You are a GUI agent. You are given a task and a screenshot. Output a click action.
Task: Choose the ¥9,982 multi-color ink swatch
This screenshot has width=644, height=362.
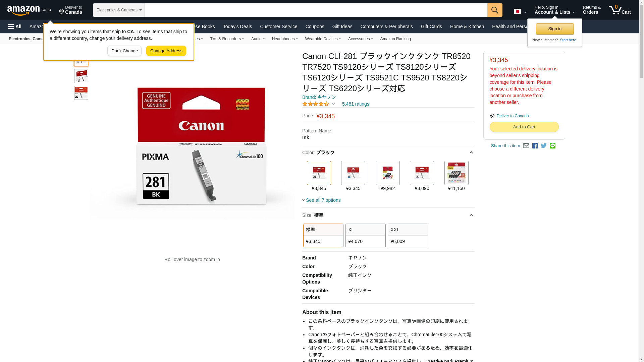pyautogui.click(x=387, y=173)
